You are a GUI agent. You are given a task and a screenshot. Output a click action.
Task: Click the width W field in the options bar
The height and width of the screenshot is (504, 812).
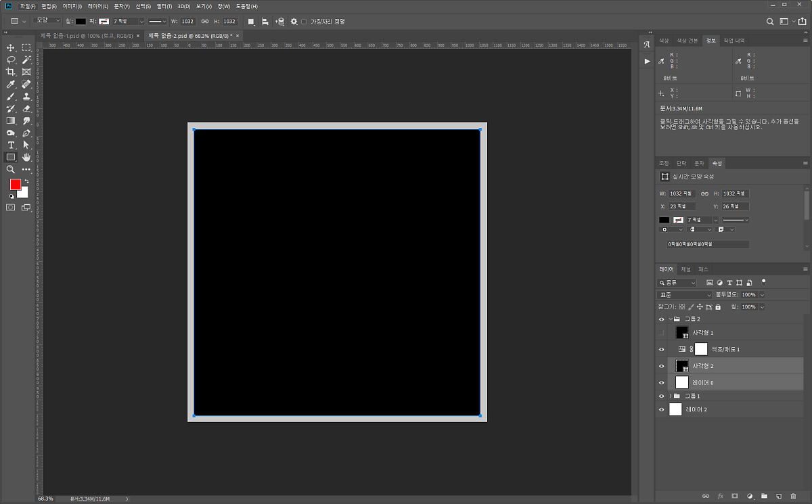tap(187, 22)
